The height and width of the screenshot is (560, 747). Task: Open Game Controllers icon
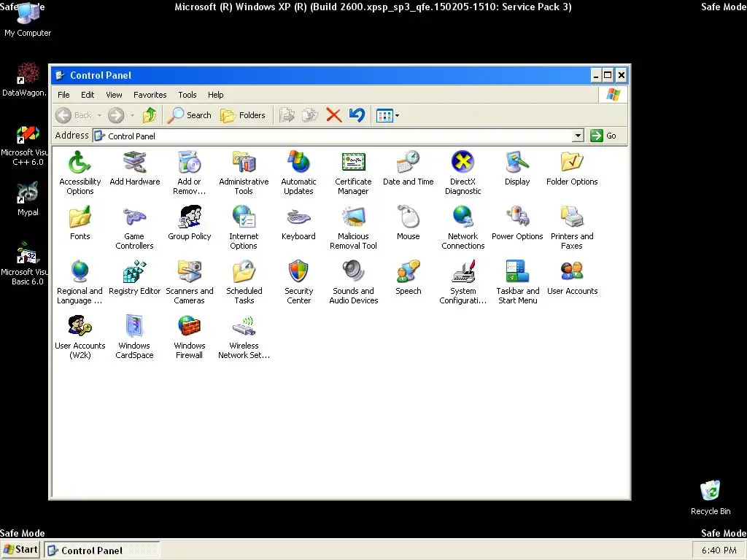135,217
